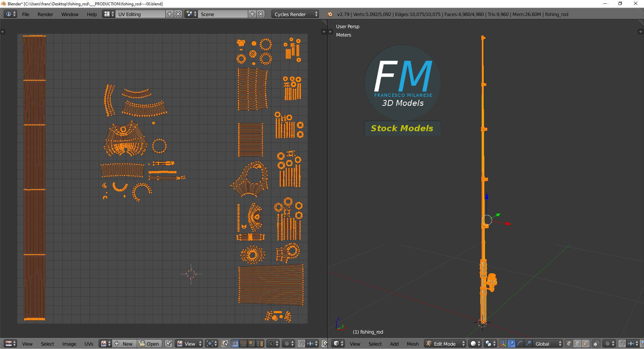Viewport: 644px width, 349px height.
Task: Open the scene browser icon
Action: tap(191, 14)
